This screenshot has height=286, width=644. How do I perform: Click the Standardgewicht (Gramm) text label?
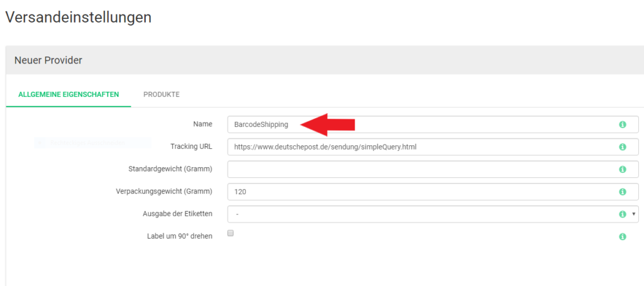pyautogui.click(x=170, y=168)
